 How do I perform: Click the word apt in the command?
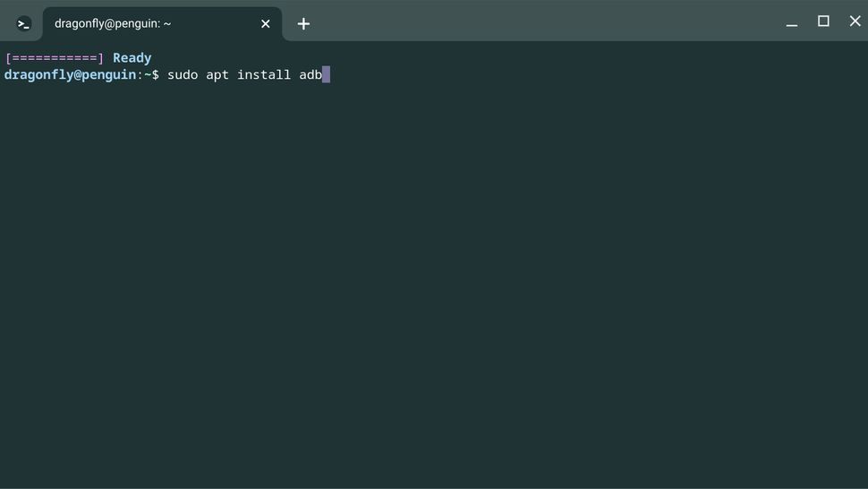point(217,75)
